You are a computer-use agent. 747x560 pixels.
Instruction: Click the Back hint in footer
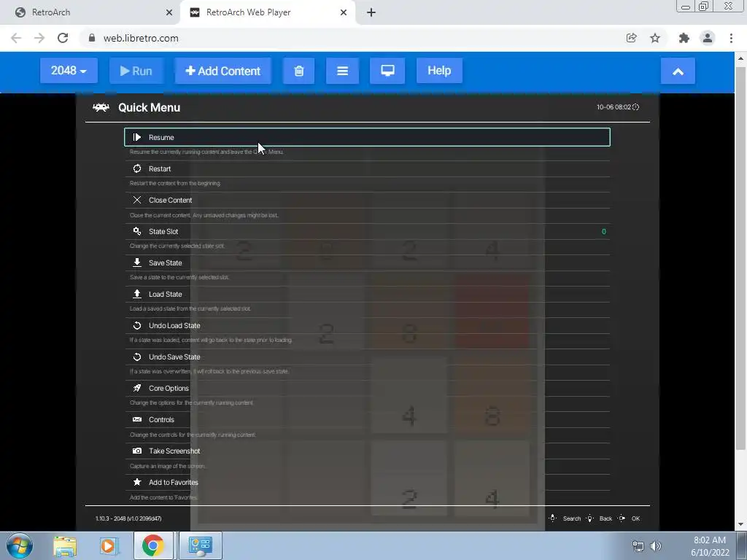coord(600,518)
